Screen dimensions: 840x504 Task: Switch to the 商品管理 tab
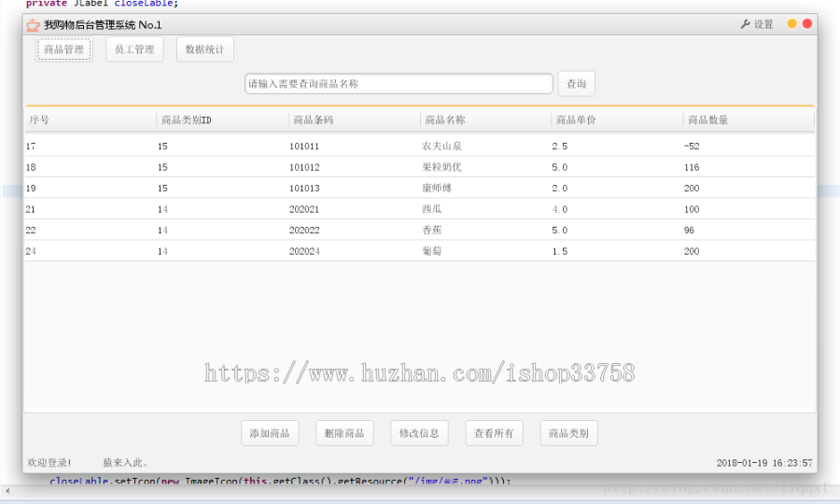[x=64, y=49]
